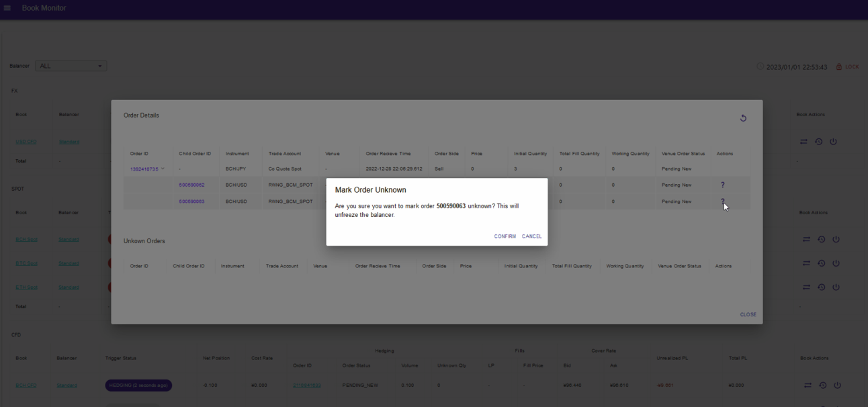Open child order 500590063 link
This screenshot has width=868, height=407.
(x=191, y=201)
